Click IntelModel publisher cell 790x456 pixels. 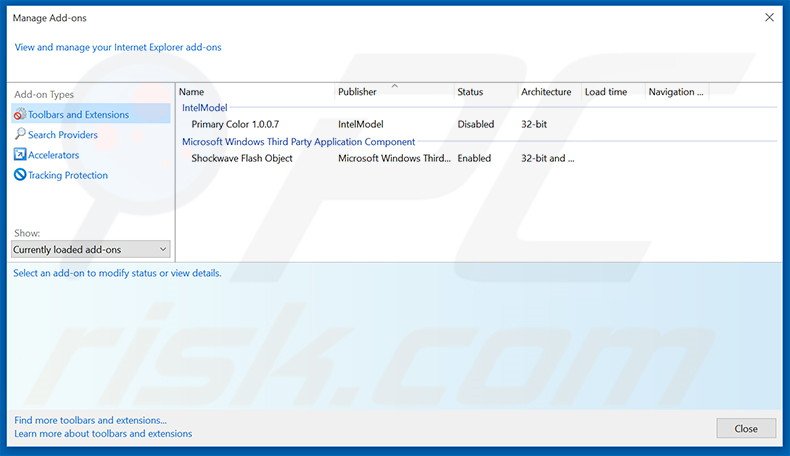[360, 124]
